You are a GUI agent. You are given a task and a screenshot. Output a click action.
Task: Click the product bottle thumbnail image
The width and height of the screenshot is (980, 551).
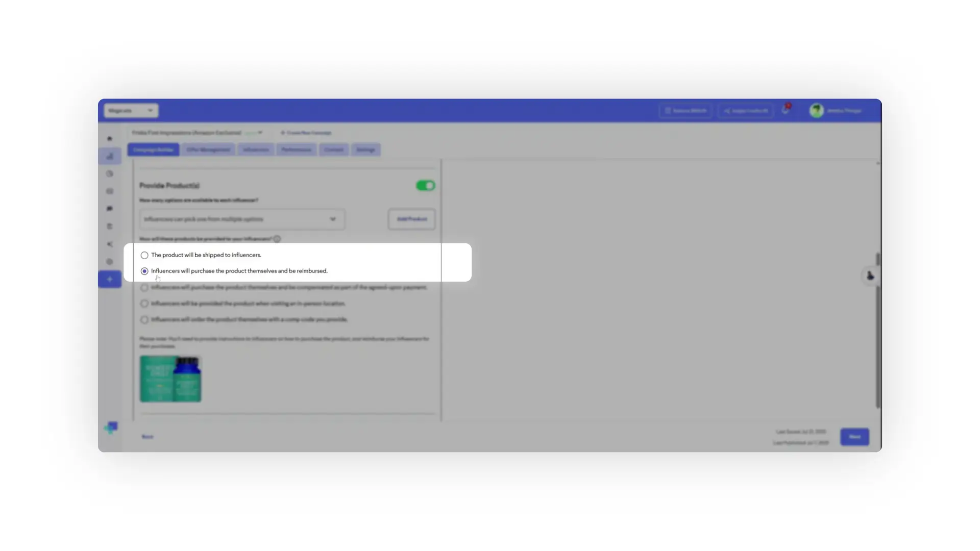pyautogui.click(x=170, y=379)
